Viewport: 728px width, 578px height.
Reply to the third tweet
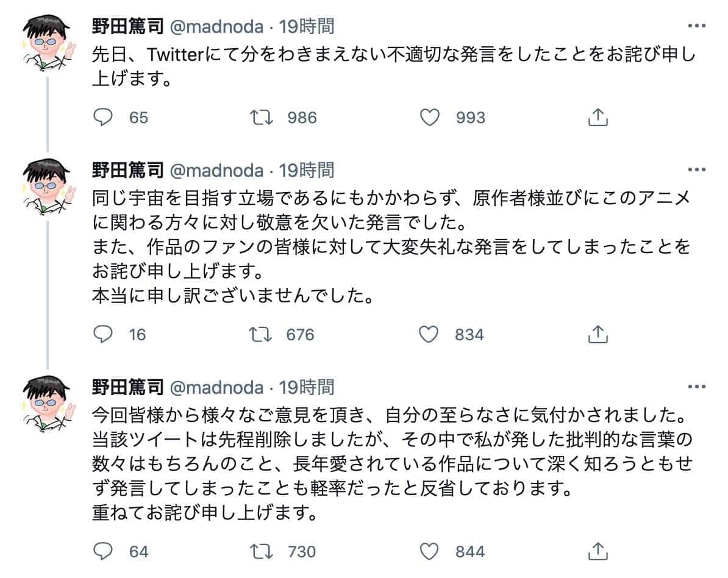point(104,551)
